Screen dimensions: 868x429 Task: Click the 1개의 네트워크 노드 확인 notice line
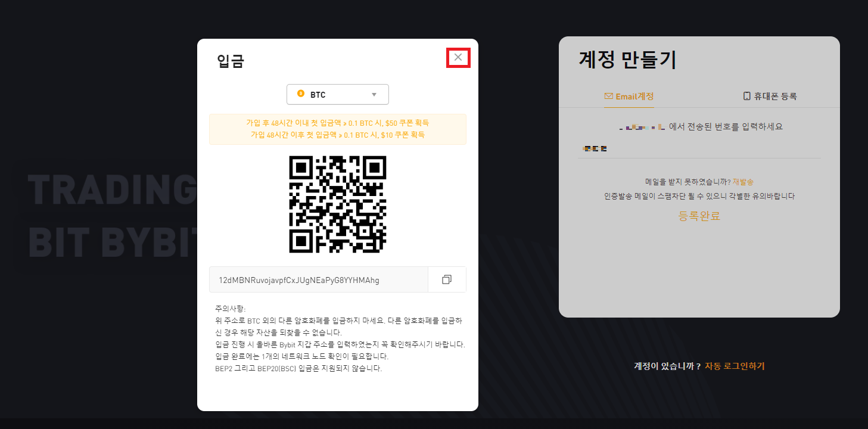pos(301,356)
